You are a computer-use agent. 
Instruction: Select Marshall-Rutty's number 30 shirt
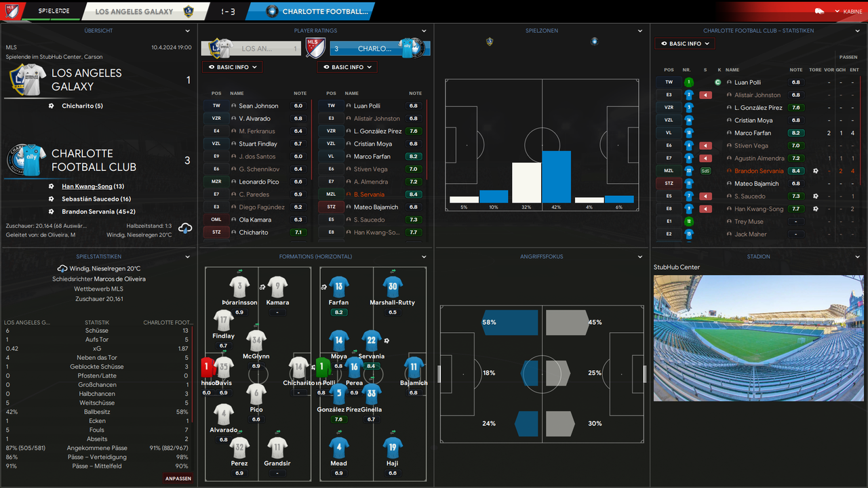(393, 287)
